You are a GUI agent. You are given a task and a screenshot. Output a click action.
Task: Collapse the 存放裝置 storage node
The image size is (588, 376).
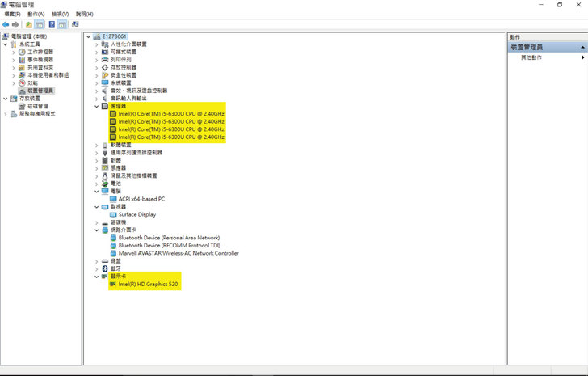pyautogui.click(x=5, y=99)
